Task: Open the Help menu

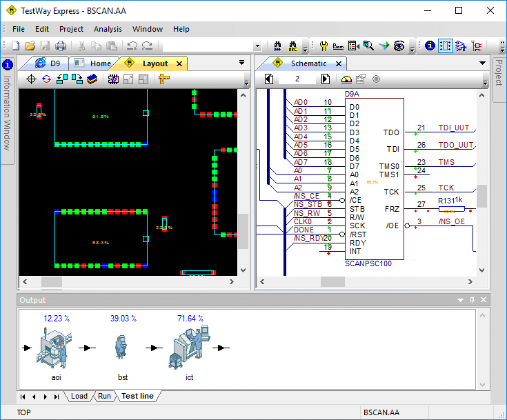Action: click(x=181, y=29)
